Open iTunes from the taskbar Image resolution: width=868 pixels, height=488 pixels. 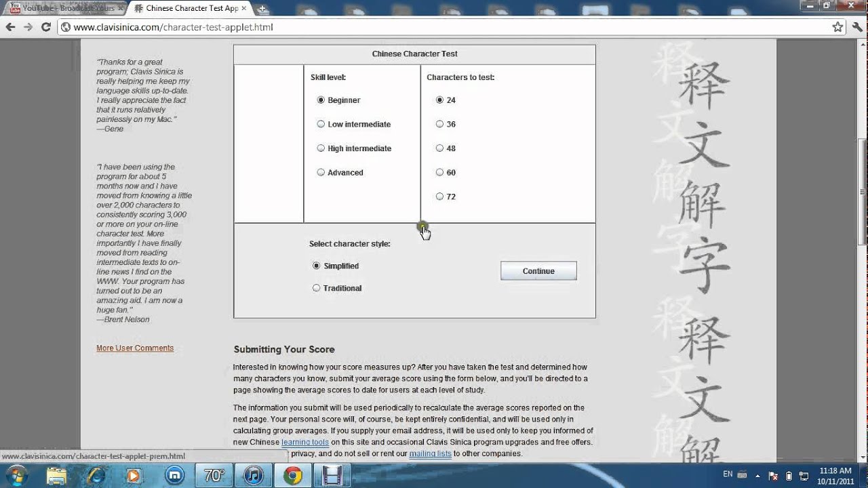(x=254, y=476)
